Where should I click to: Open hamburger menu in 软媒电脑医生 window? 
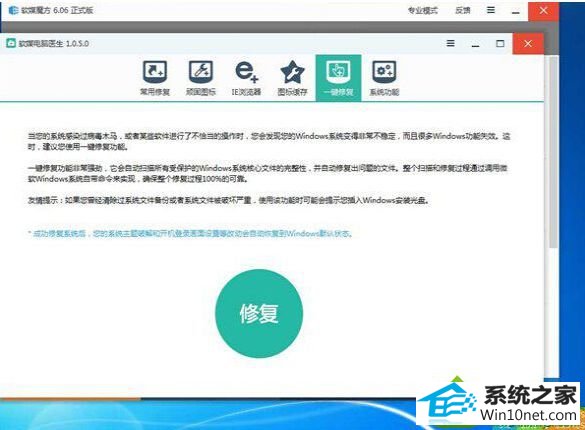pyautogui.click(x=451, y=44)
